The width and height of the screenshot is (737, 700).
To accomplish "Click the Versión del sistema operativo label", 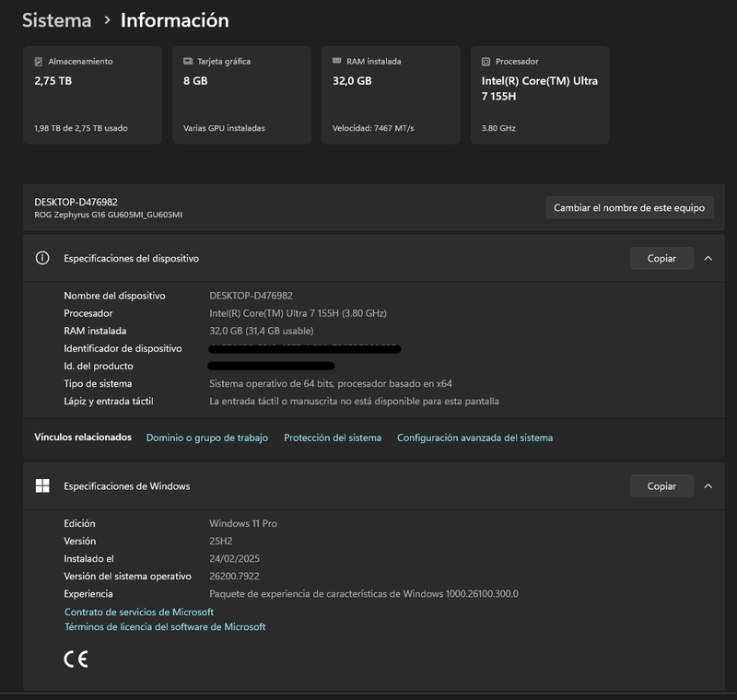I will pos(127,576).
